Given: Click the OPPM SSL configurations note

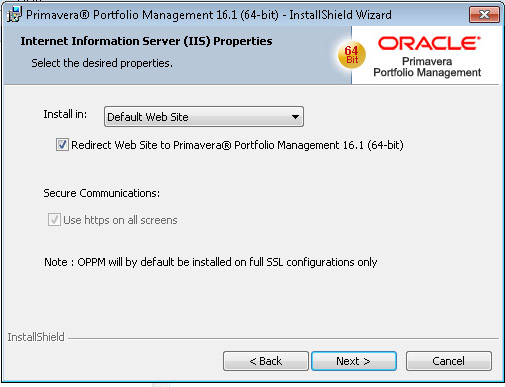Looking at the screenshot, I should click(211, 262).
